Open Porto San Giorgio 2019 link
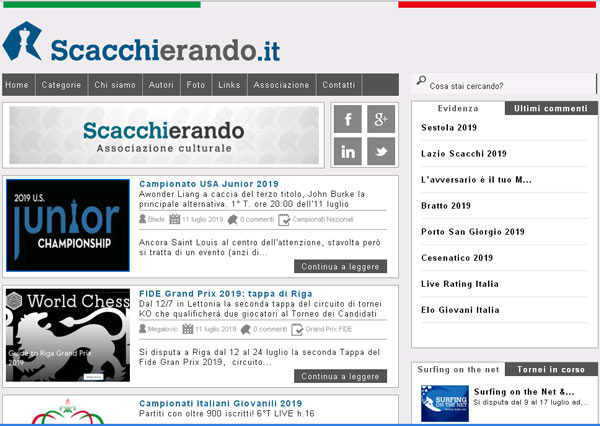The height and width of the screenshot is (426, 600). pyautogui.click(x=473, y=232)
